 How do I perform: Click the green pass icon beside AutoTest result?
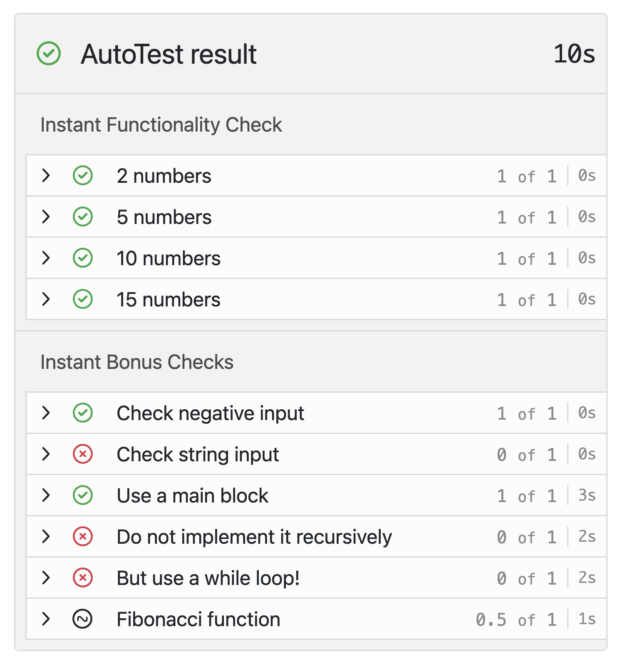tap(49, 54)
